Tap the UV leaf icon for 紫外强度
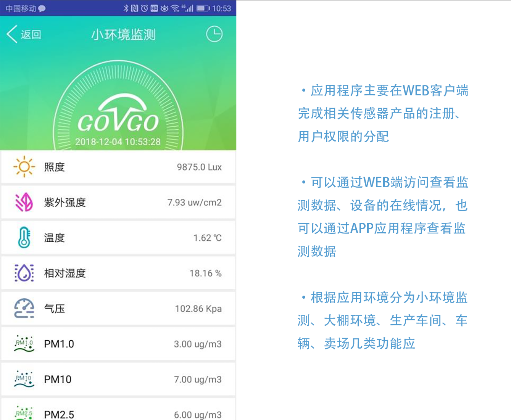The width and height of the screenshot is (511, 420). click(24, 202)
